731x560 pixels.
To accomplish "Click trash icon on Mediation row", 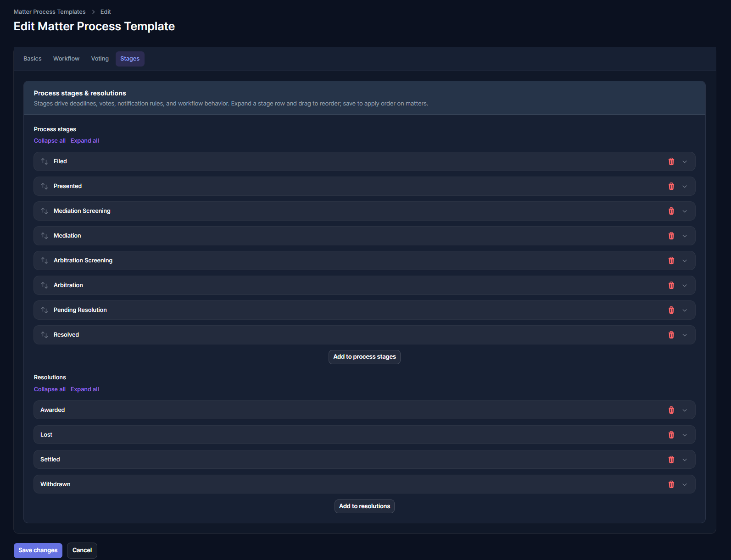I will 671,236.
